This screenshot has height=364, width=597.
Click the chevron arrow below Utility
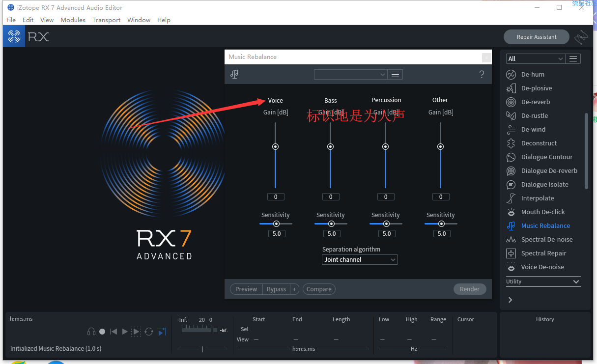pos(510,300)
